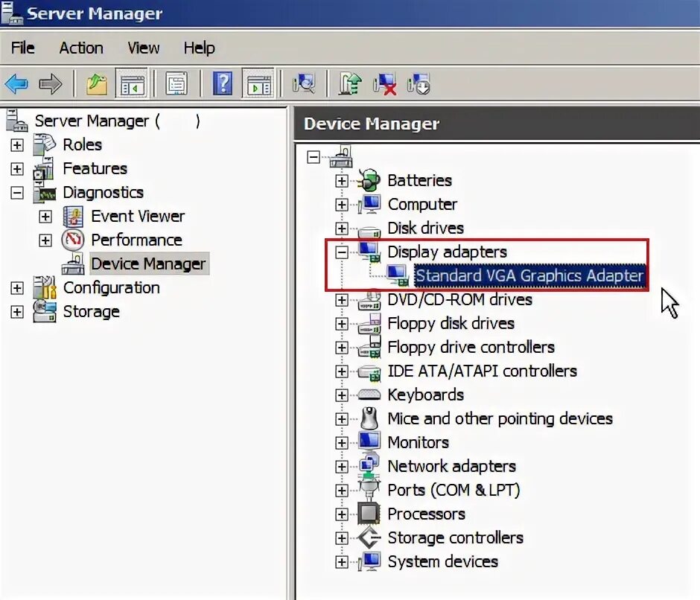Collapse the Display adapters category
Image resolution: width=700 pixels, height=600 pixels.
point(342,252)
